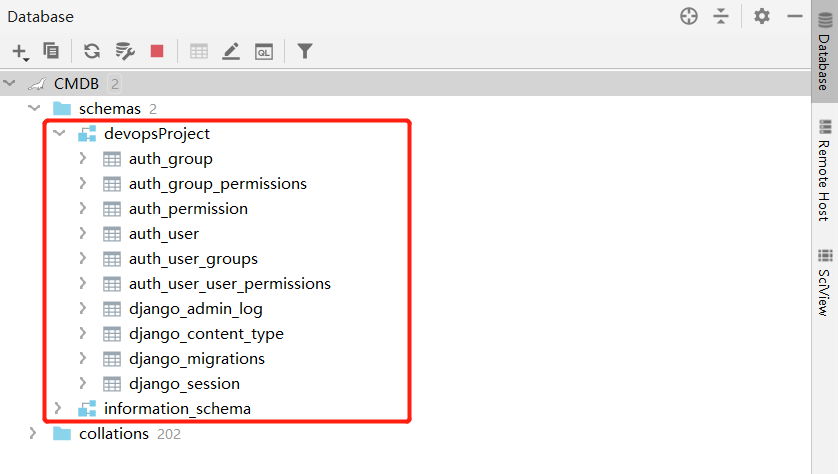Viewport: 838px width, 474px height.
Task: Select the auth_user_groups table
Action: coord(193,259)
